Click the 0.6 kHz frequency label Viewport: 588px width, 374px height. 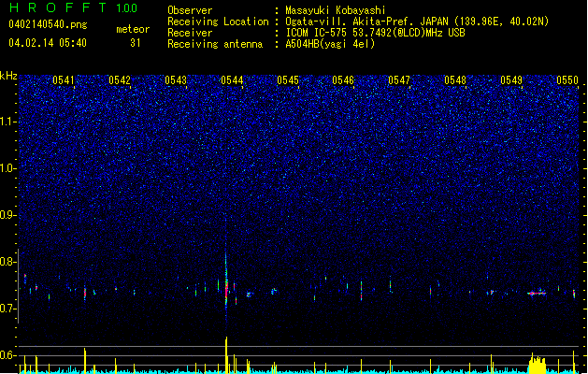(7, 355)
